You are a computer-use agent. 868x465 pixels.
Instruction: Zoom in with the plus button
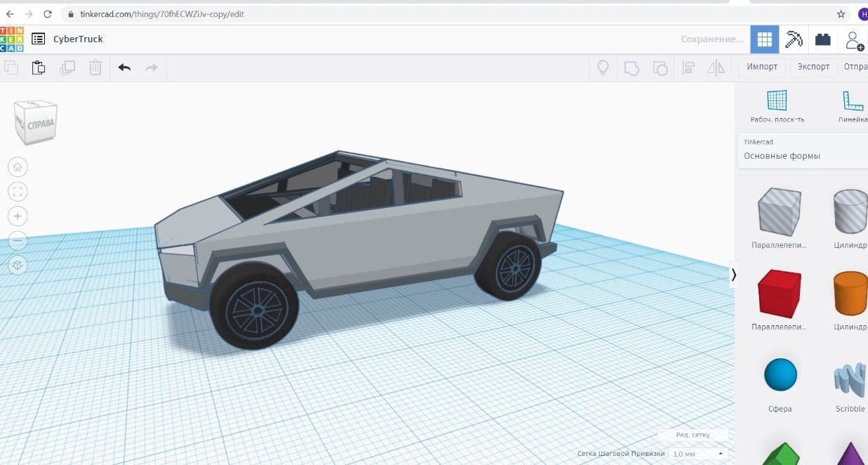pyautogui.click(x=18, y=216)
